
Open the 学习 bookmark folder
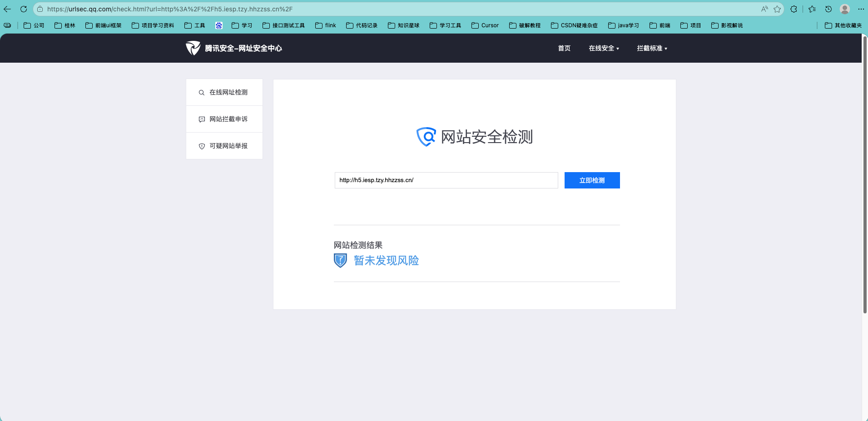pos(242,25)
